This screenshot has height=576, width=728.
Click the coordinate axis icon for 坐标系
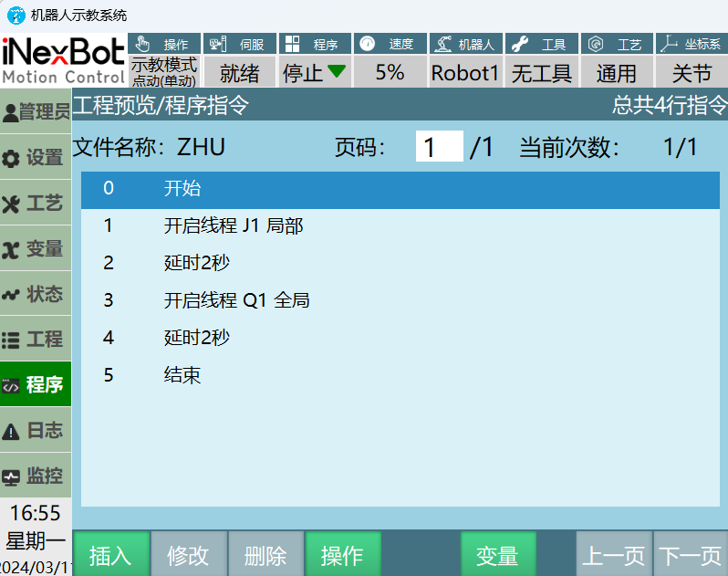coord(670,44)
